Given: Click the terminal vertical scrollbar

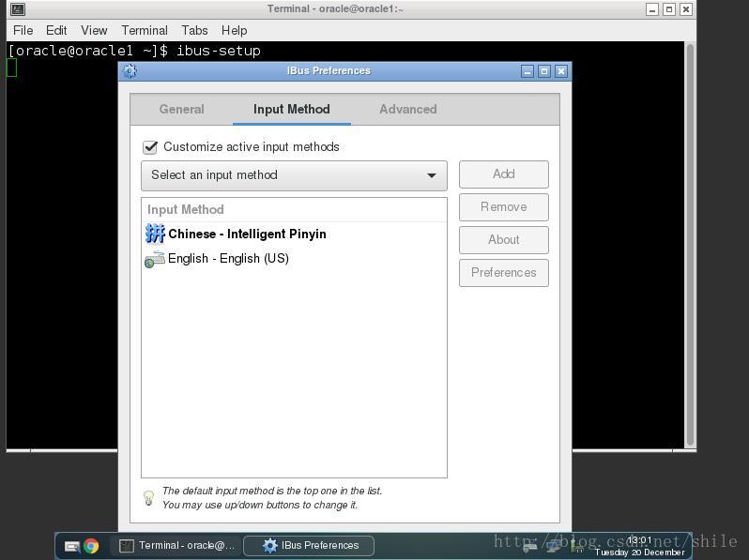Looking at the screenshot, I should pos(690,244).
